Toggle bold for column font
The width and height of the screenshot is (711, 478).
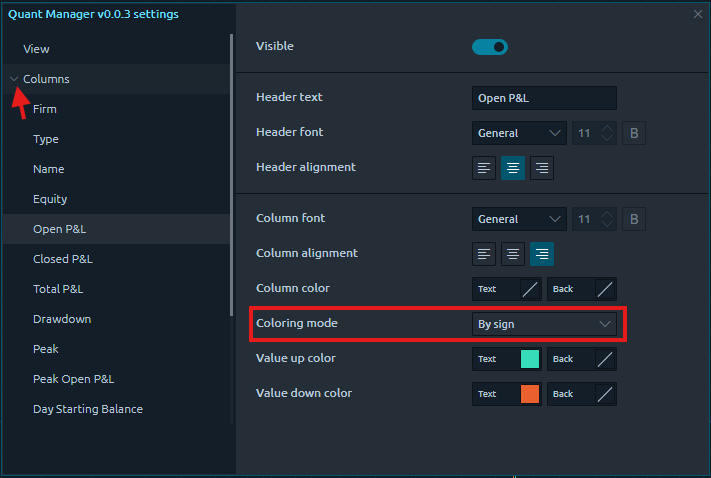point(633,219)
